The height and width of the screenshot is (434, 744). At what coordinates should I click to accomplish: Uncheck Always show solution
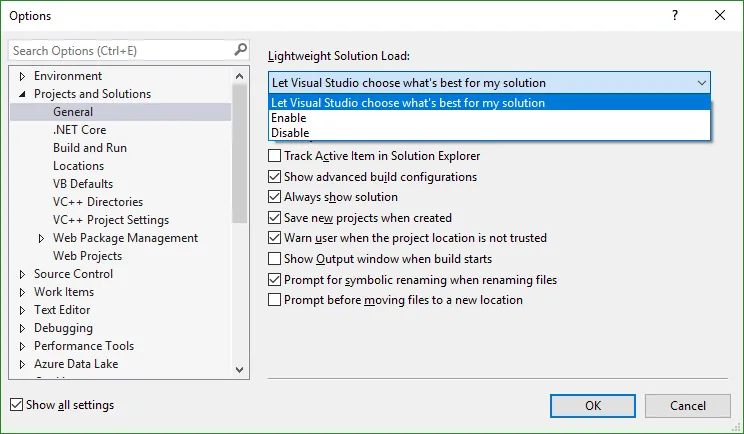tap(274, 197)
